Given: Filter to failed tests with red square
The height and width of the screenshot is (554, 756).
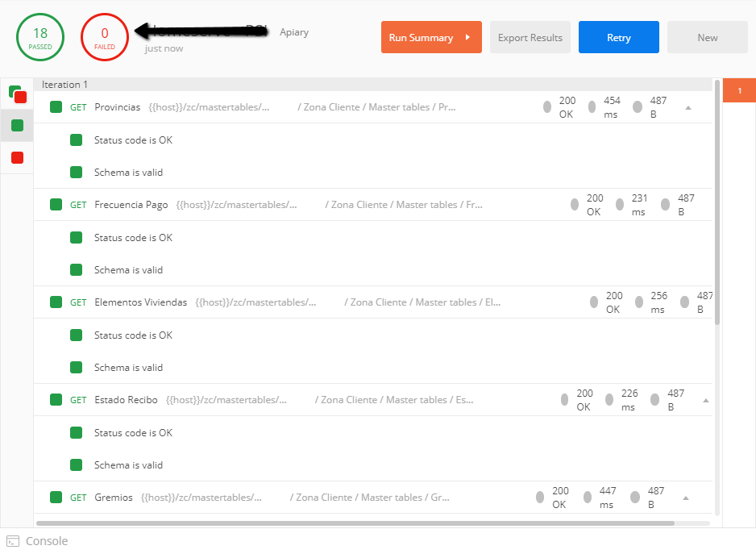Looking at the screenshot, I should [x=18, y=157].
